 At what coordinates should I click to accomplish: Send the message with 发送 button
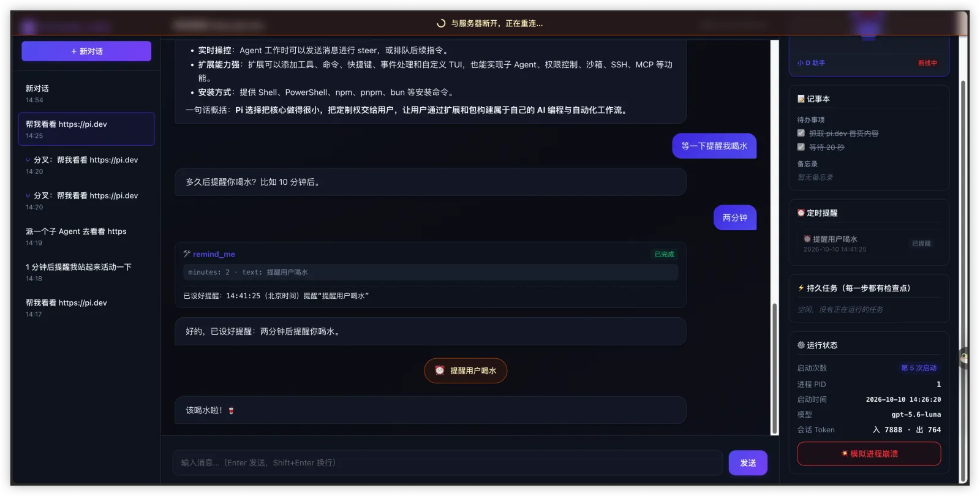pyautogui.click(x=748, y=463)
